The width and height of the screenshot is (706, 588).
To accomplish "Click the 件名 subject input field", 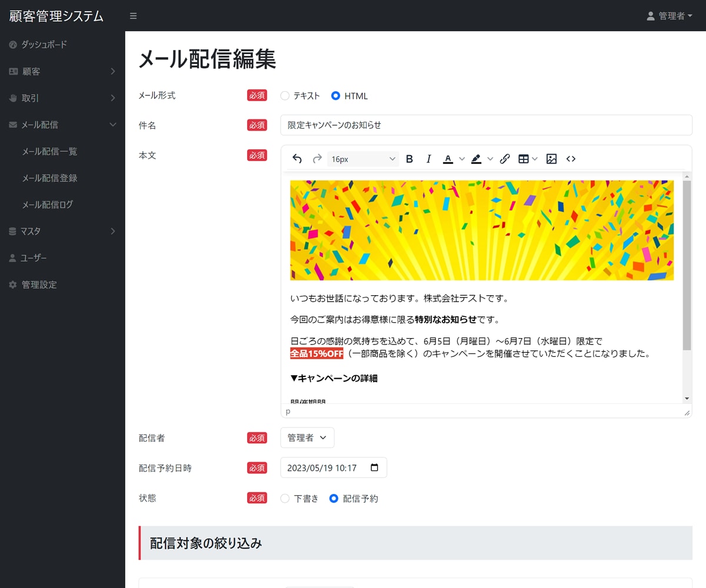I will [x=486, y=125].
